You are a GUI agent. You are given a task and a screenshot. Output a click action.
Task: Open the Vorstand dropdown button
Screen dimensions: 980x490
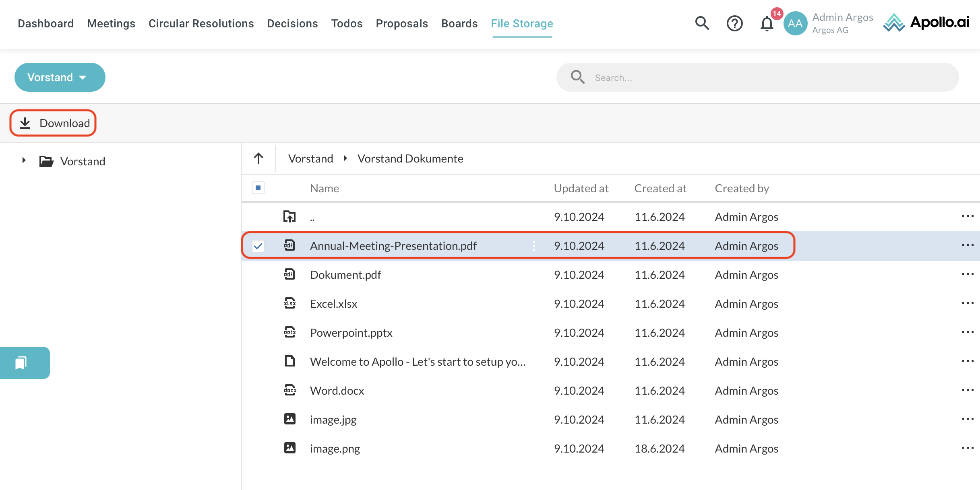[60, 77]
